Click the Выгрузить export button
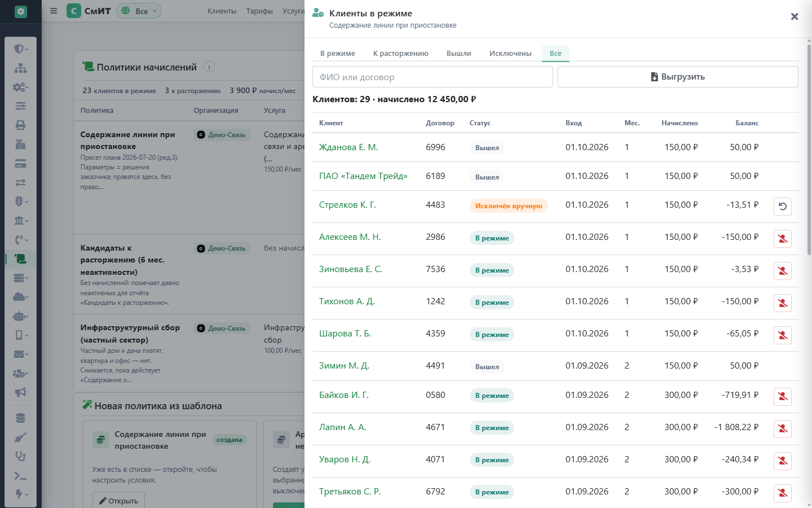The height and width of the screenshot is (508, 812). [x=678, y=77]
